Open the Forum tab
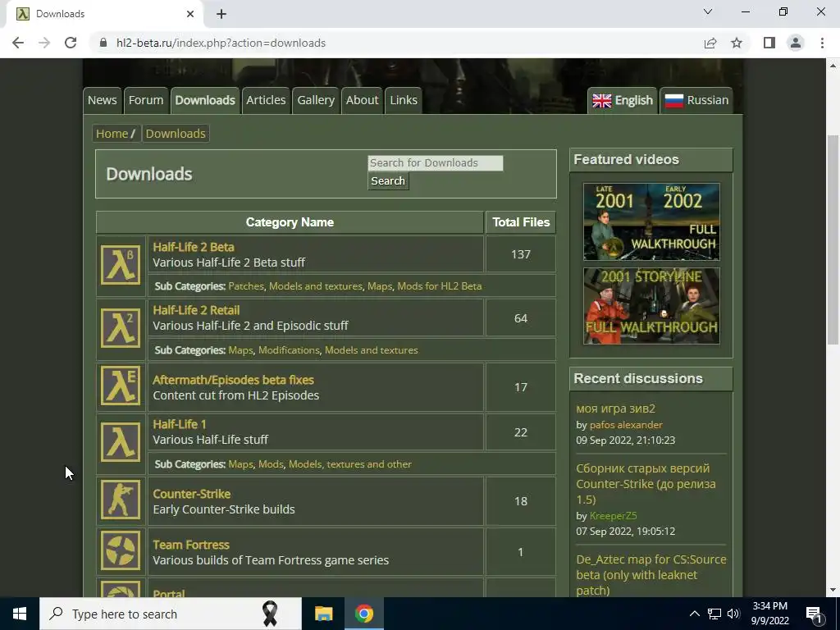The width and height of the screenshot is (840, 630). click(146, 101)
